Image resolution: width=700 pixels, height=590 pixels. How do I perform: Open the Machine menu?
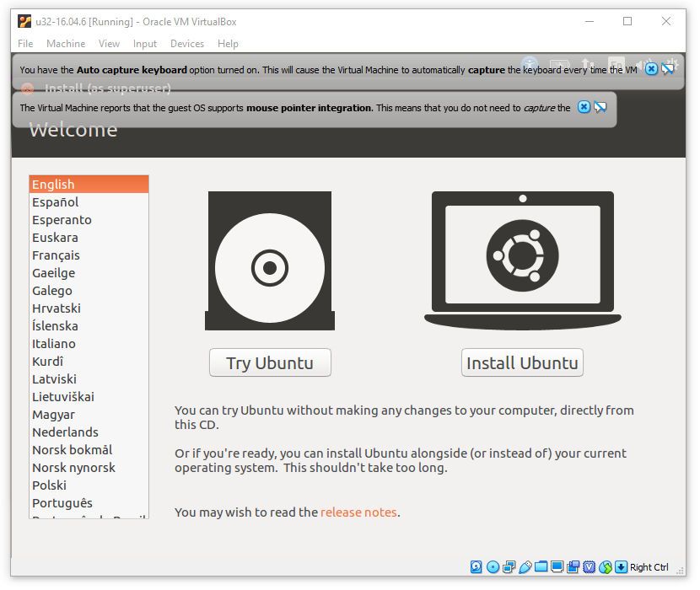(x=66, y=44)
